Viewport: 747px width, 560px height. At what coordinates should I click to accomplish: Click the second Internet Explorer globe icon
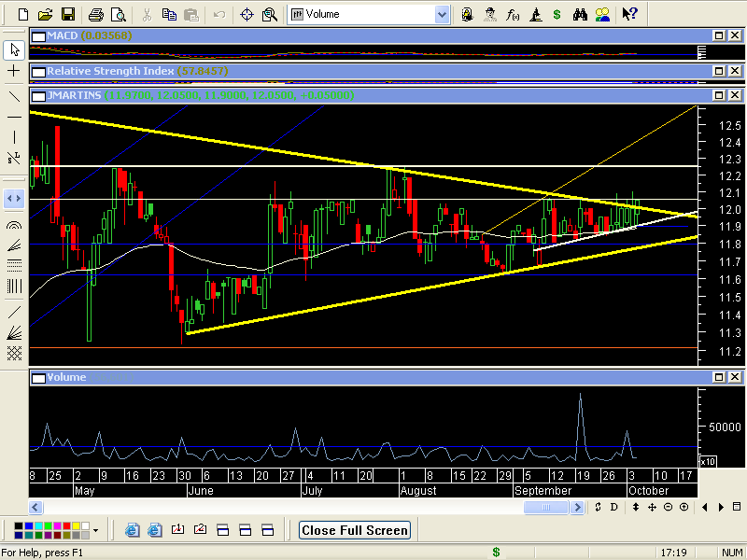(155, 530)
